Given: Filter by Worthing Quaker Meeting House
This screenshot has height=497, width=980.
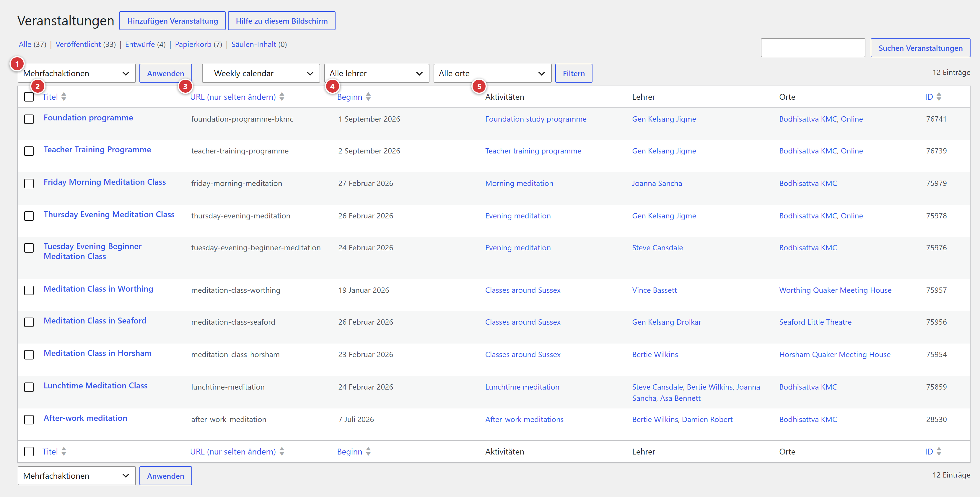Looking at the screenshot, I should (835, 290).
